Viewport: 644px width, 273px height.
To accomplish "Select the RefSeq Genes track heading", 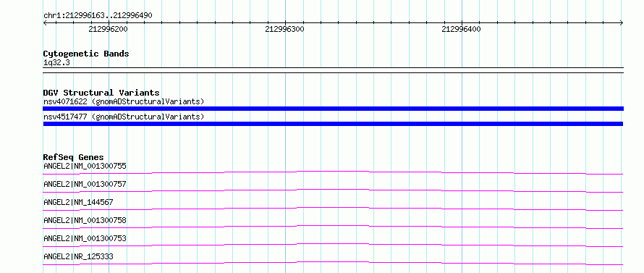I will [74, 157].
